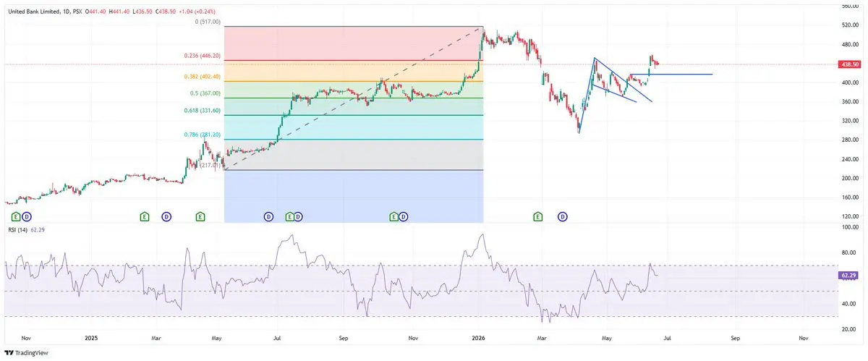868x361 pixels.
Task: Open the earnings E marker near March 2026
Action: click(537, 216)
